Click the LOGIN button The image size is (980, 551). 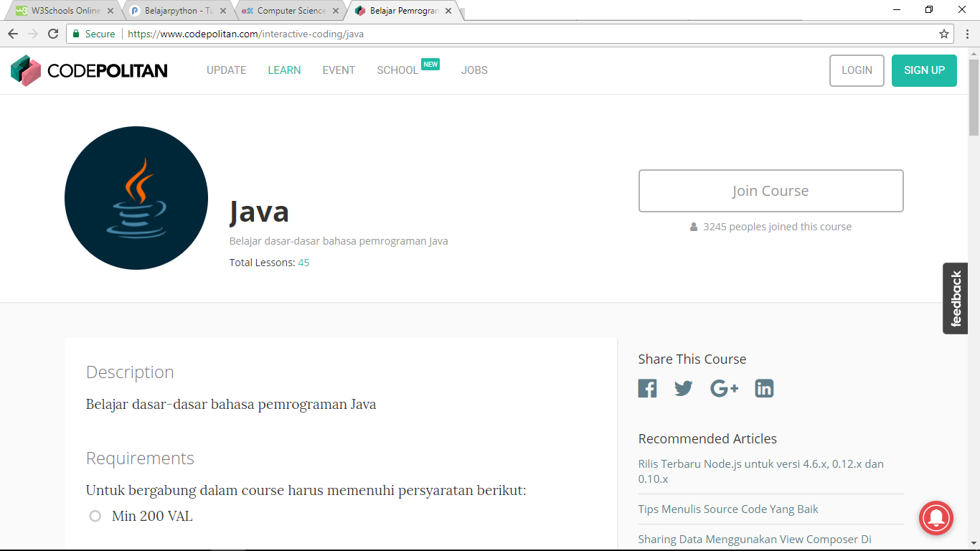coord(857,70)
